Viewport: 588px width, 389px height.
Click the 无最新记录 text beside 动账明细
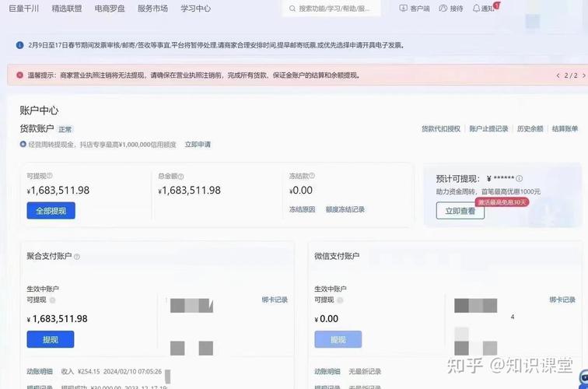365,371
